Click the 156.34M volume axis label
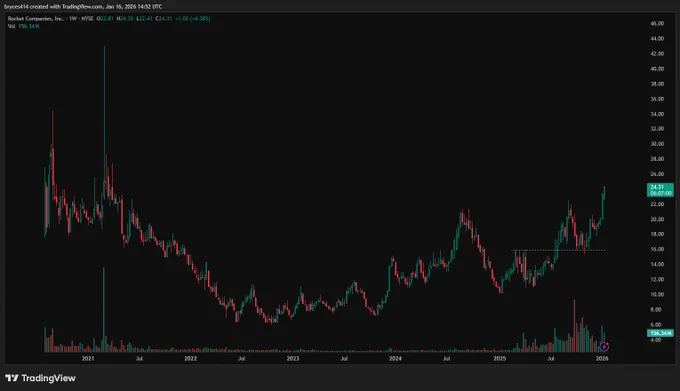The image size is (680, 391). click(660, 333)
